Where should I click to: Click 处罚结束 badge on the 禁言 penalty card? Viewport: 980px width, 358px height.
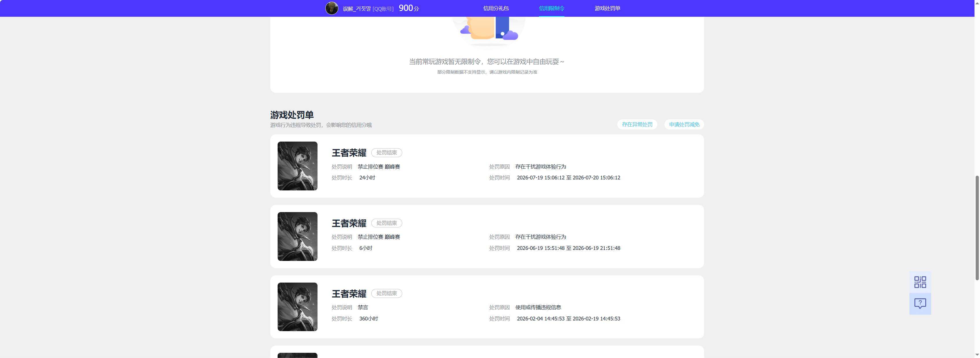[387, 293]
